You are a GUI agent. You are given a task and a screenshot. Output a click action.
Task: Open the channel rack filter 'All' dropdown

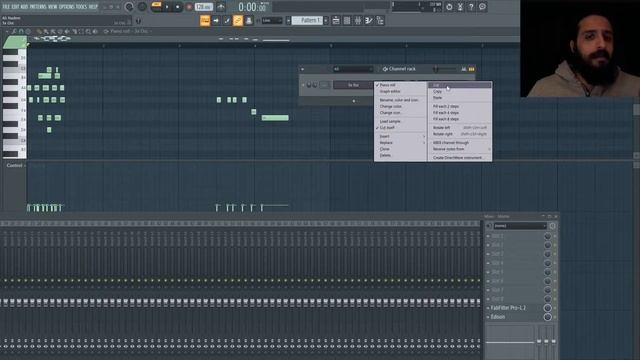[x=353, y=69]
